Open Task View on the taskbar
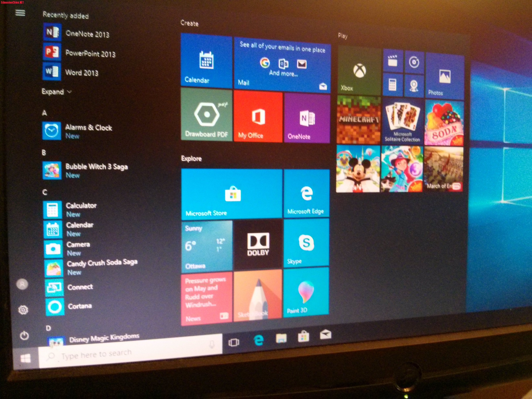The image size is (532, 399). [x=234, y=342]
